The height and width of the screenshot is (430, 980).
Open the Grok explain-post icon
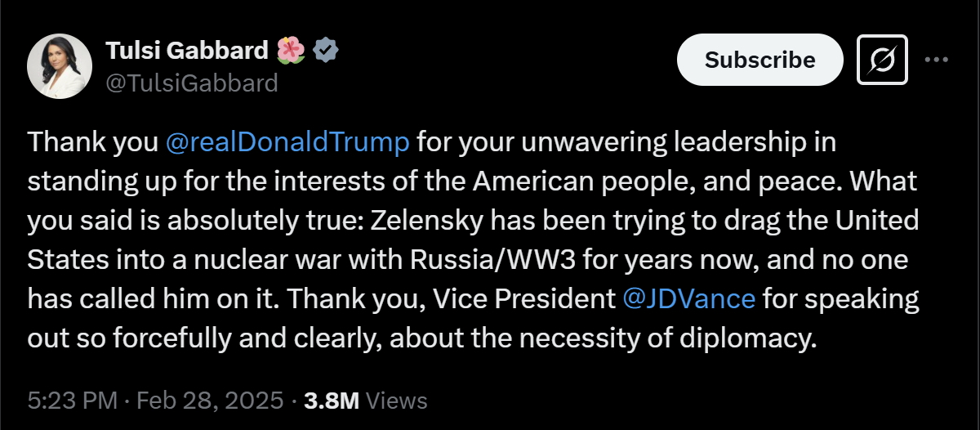pyautogui.click(x=882, y=60)
